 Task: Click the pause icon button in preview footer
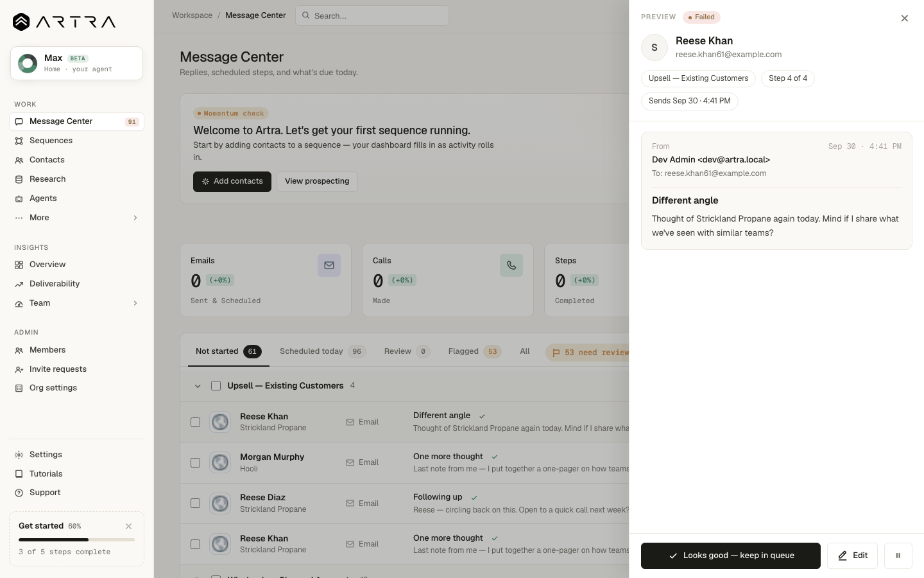tap(898, 556)
